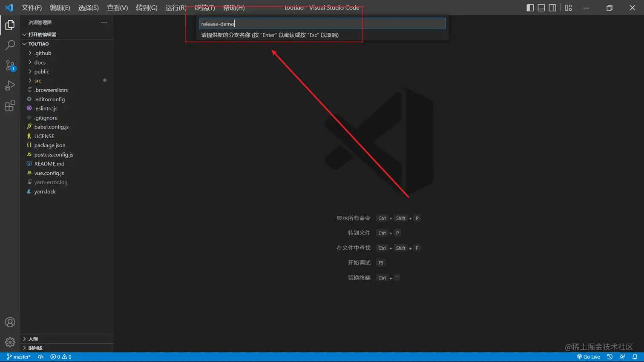Toggle the secondary side bar layout icon
Image resolution: width=644 pixels, height=362 pixels.
(x=552, y=8)
